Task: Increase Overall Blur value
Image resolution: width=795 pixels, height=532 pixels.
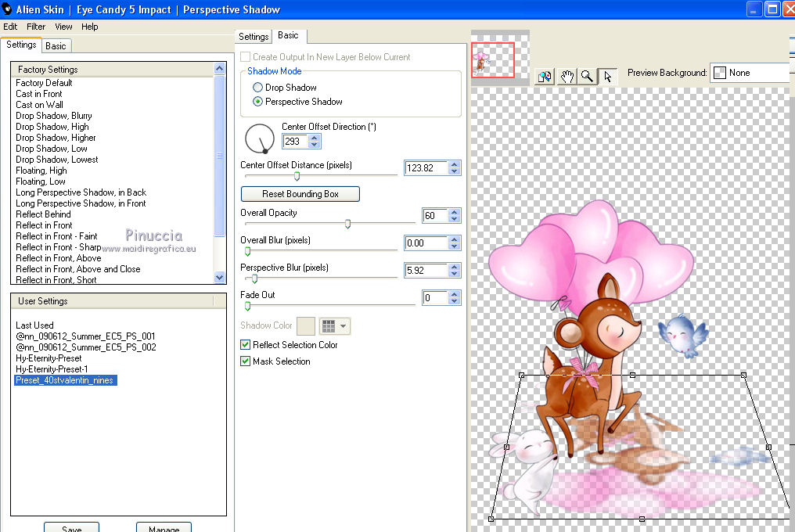Action: click(x=455, y=239)
